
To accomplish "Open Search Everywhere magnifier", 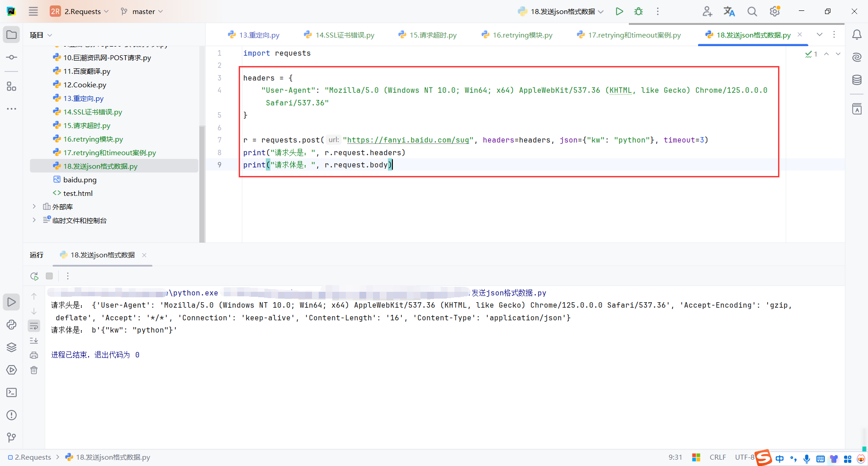I will click(752, 11).
